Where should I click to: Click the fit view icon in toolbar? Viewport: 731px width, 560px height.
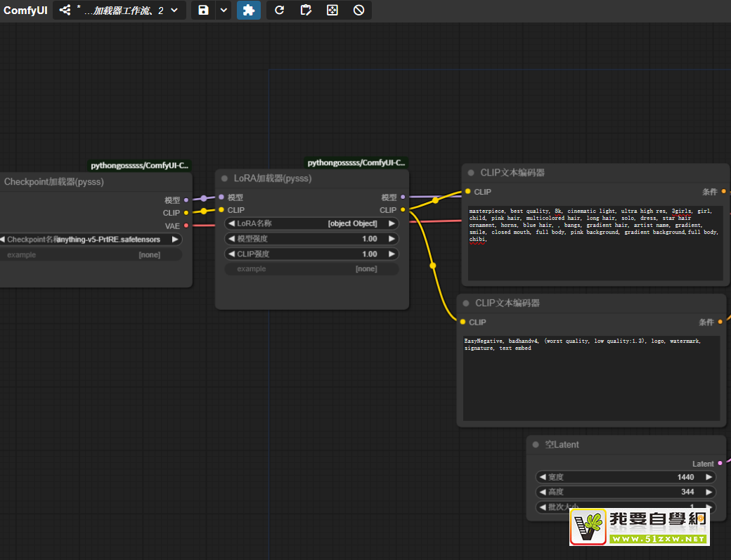tap(332, 10)
